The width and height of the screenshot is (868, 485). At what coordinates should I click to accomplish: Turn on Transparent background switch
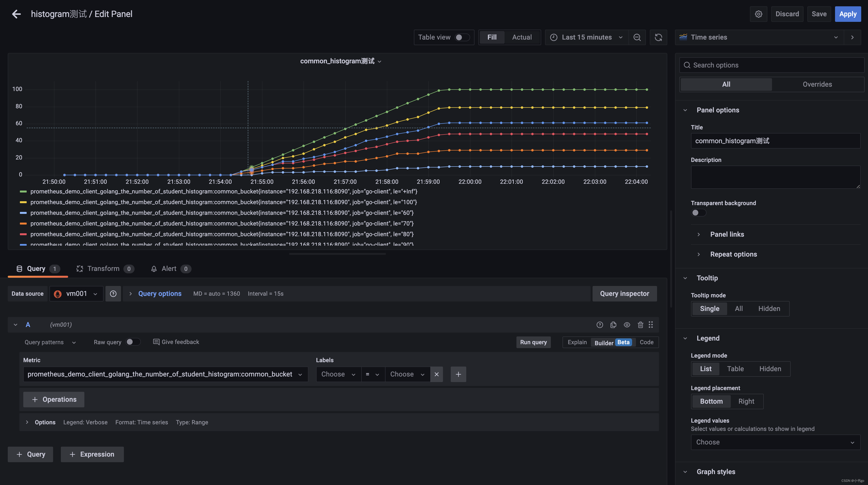coord(698,213)
